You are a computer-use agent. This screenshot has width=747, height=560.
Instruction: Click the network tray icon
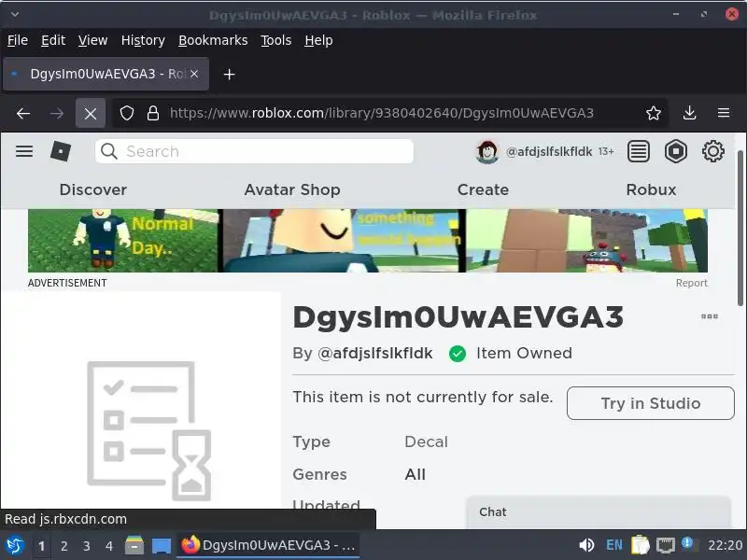[665, 546]
